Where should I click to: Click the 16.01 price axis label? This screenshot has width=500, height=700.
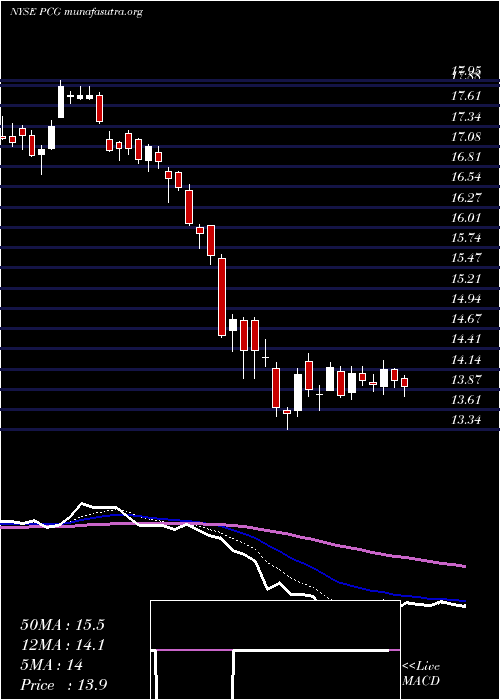(x=466, y=217)
